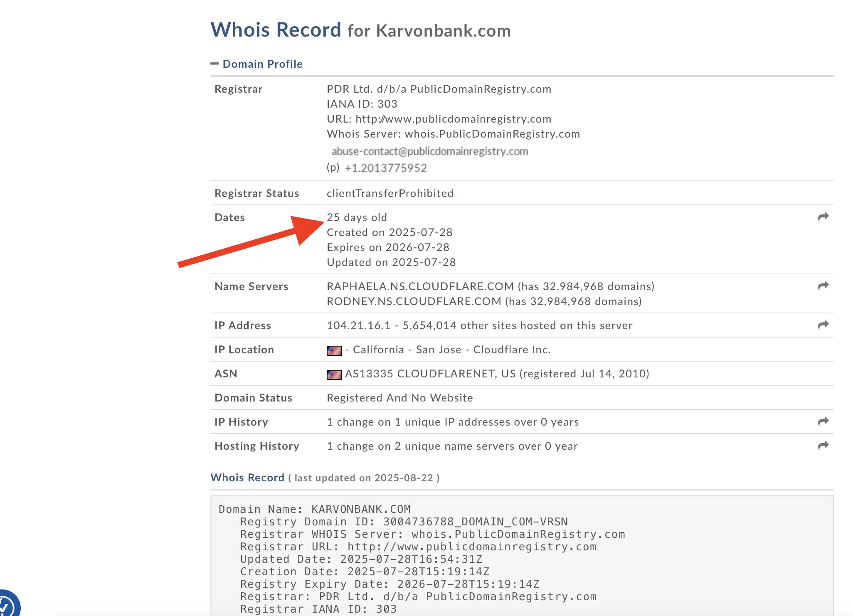This screenshot has width=853, height=616.
Task: Open share arrow for Dates row
Action: (x=823, y=217)
